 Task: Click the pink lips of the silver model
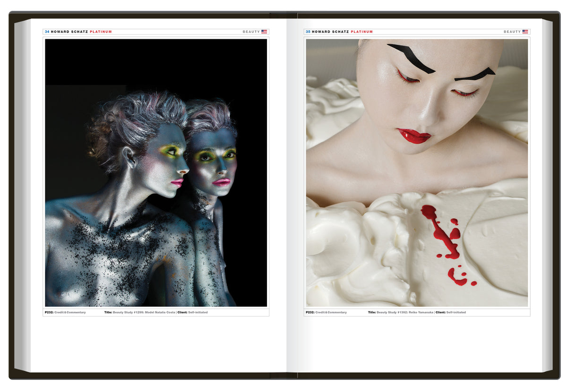coord(177,182)
